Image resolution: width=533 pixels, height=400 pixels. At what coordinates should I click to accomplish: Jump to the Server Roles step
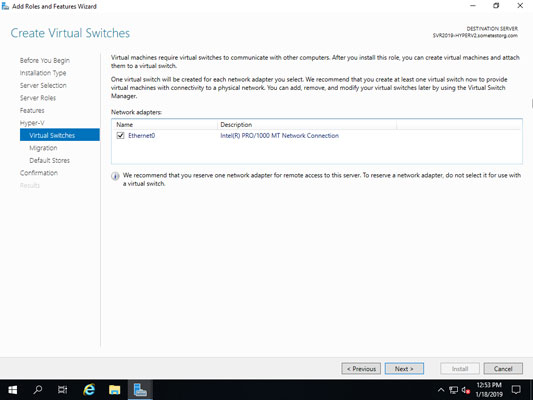(x=38, y=98)
